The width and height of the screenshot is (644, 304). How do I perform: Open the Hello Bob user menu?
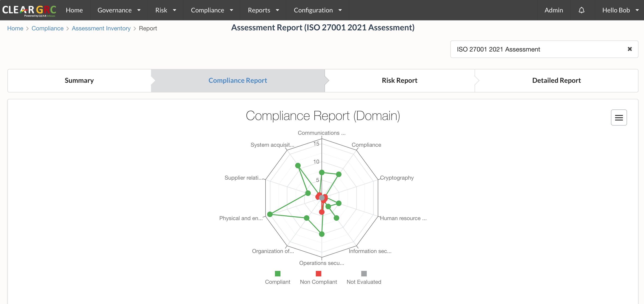620,10
